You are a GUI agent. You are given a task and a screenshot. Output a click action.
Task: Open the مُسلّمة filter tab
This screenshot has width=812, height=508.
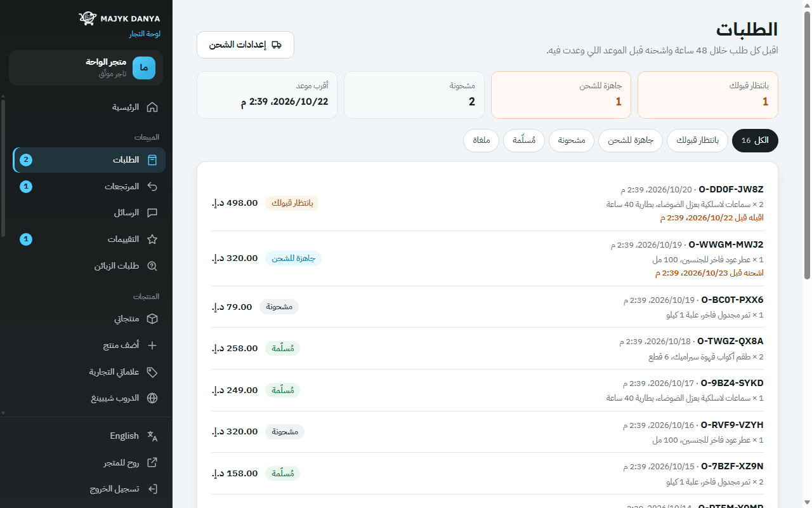click(524, 140)
